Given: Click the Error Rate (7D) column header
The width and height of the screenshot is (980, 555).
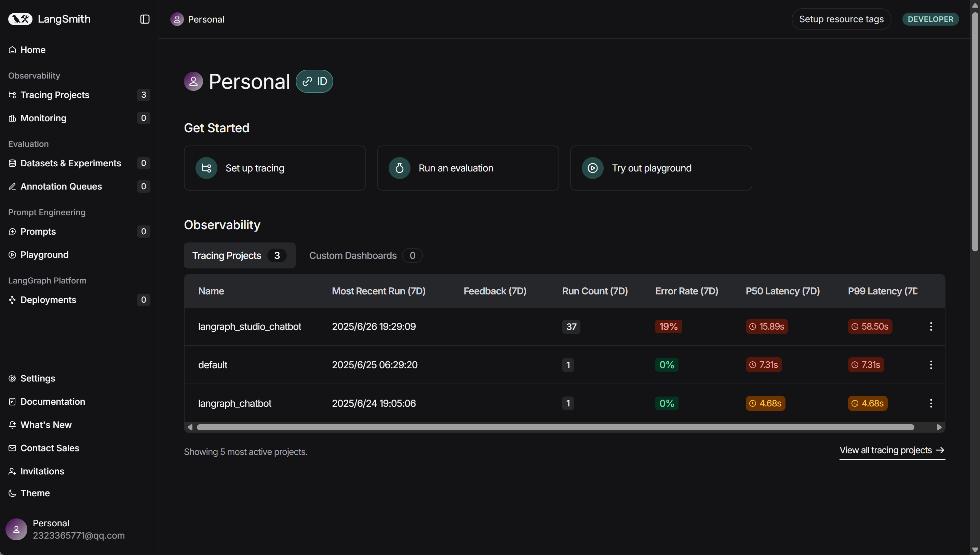Looking at the screenshot, I should [687, 291].
